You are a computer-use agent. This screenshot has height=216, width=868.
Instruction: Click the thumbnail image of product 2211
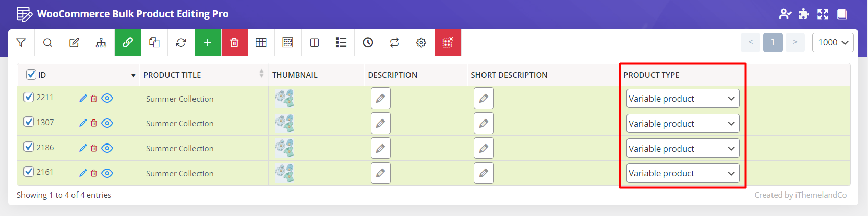tap(284, 98)
